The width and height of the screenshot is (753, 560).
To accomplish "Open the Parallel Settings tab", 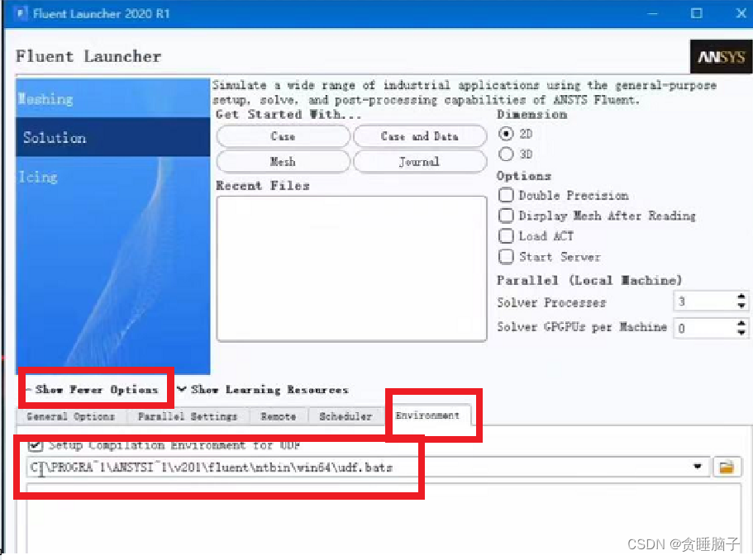I will point(188,416).
